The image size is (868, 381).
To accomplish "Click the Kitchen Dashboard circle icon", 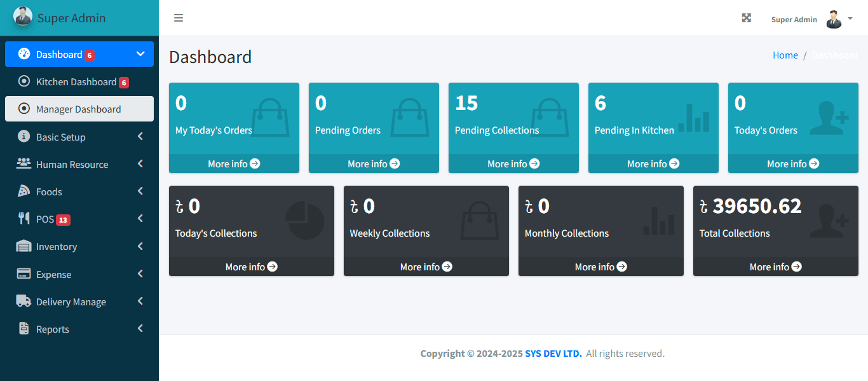I will pos(24,81).
